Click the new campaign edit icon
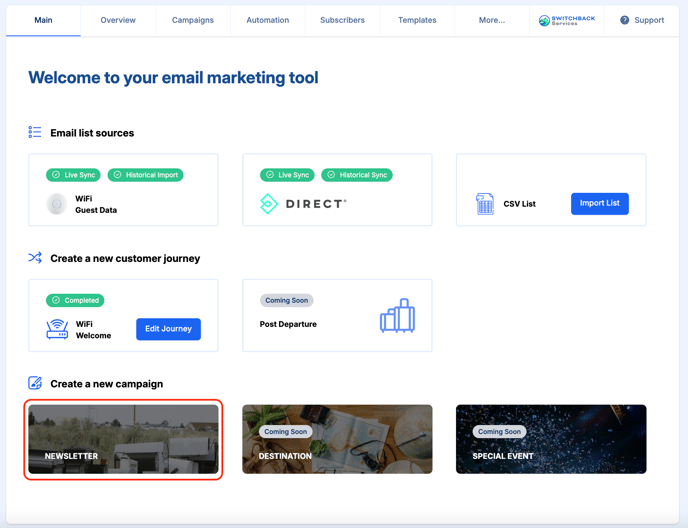This screenshot has height=528, width=688. tap(35, 383)
